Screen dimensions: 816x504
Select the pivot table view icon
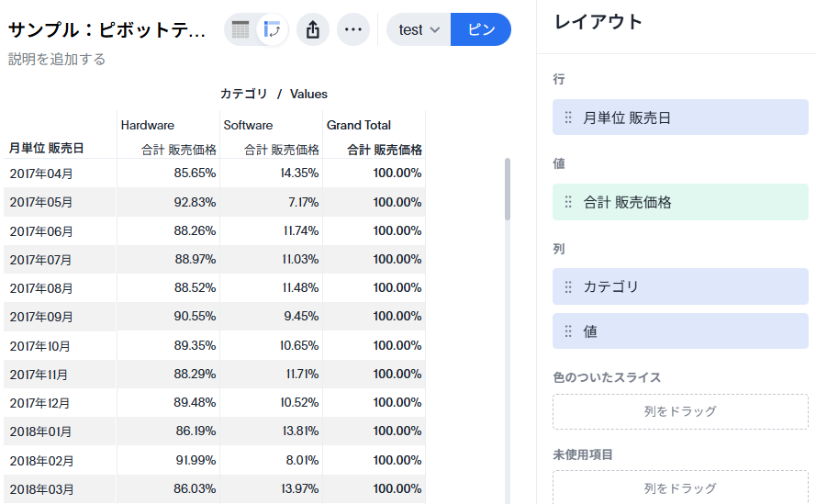point(272,30)
